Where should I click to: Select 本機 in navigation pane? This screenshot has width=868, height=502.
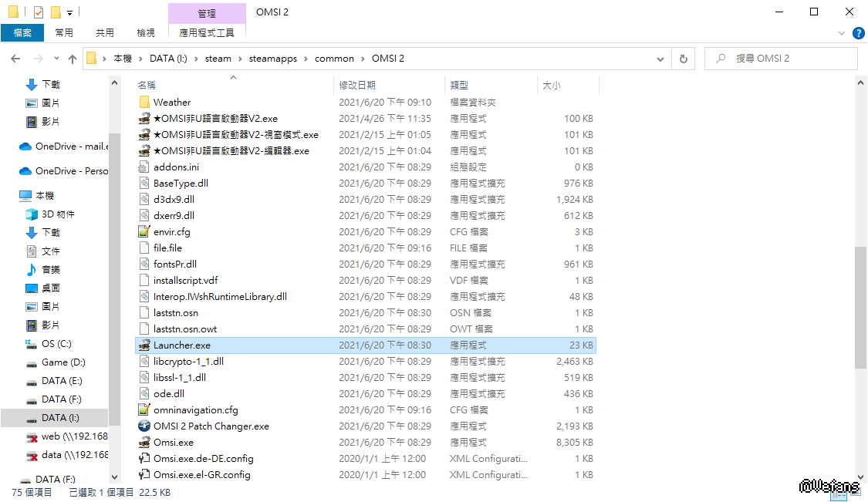pyautogui.click(x=45, y=196)
